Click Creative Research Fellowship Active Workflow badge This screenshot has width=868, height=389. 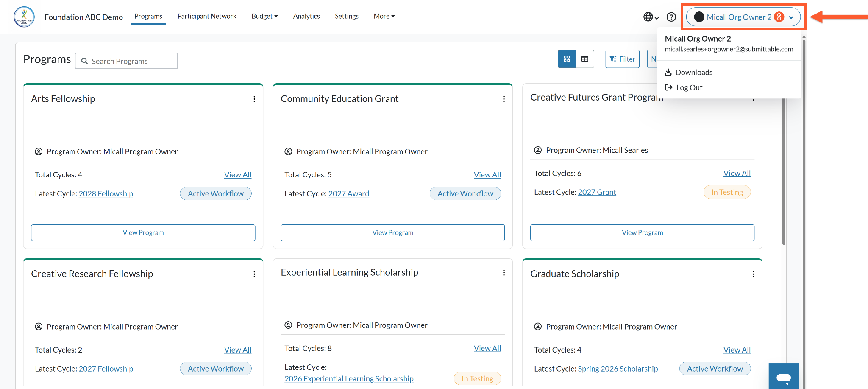coord(216,369)
